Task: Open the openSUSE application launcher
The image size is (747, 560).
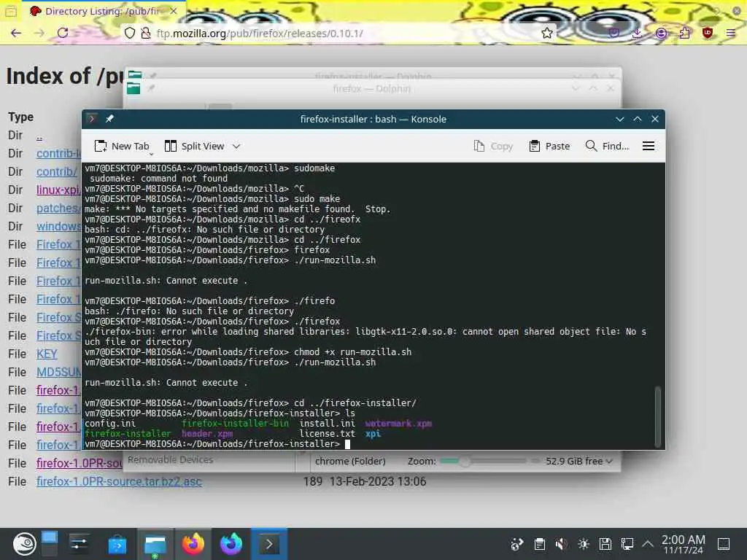Action: tap(24, 544)
